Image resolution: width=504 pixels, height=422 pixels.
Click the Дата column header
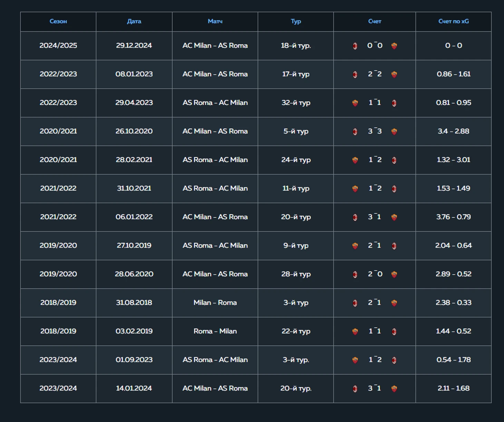[134, 21]
